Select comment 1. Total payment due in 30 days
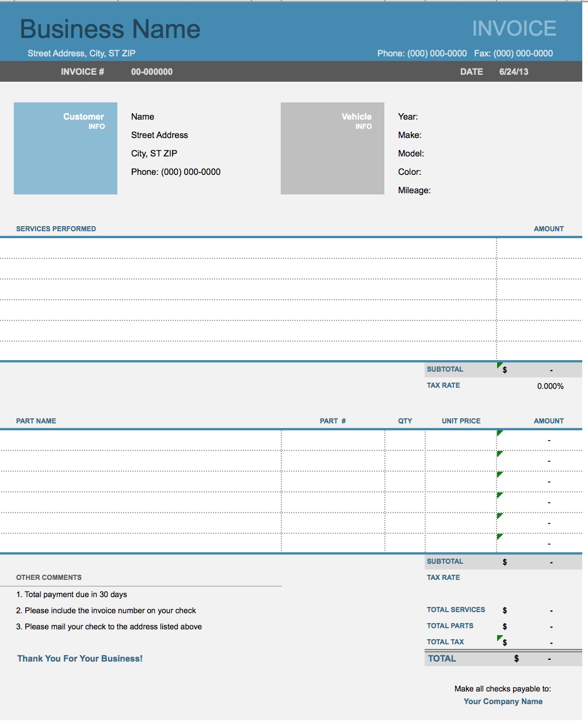 click(x=71, y=595)
